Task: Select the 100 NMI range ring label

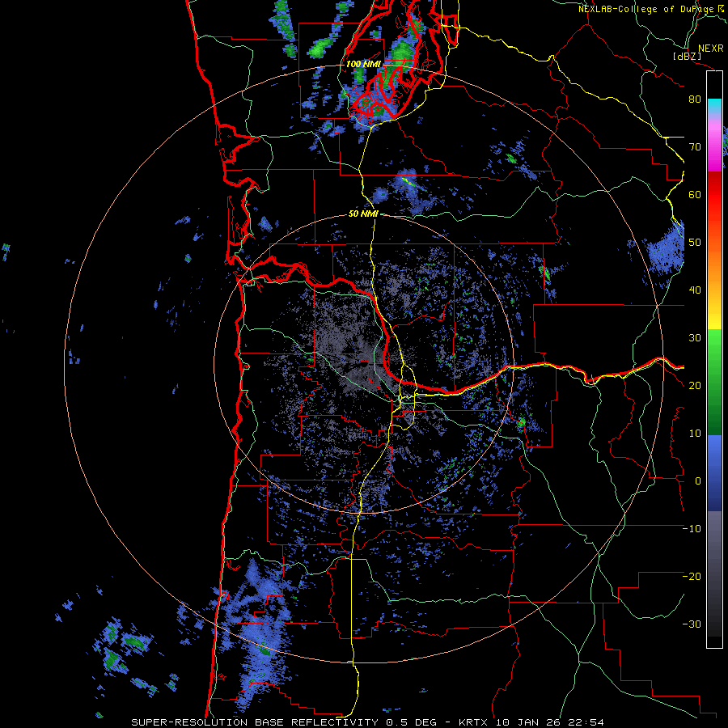Action: point(363,64)
